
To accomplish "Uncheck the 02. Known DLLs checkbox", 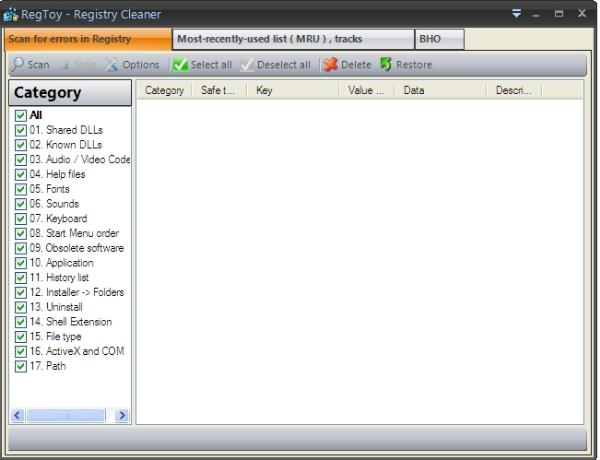I will [x=21, y=145].
